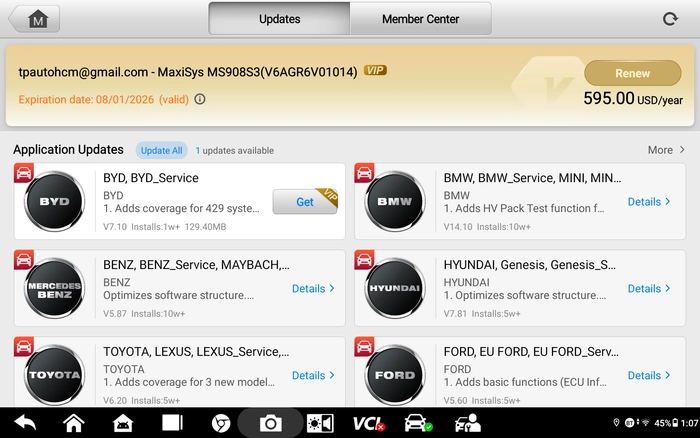Tap the Toyota brand logo

[x=54, y=375]
